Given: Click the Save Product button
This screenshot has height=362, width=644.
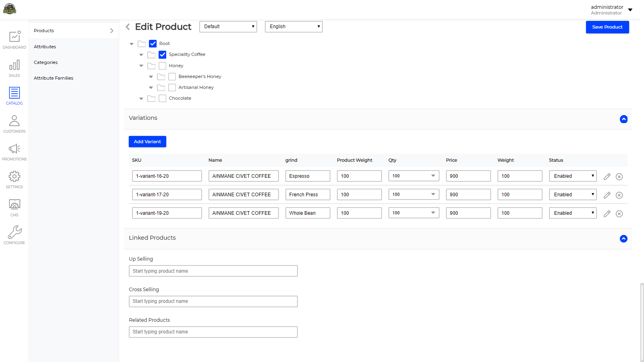Looking at the screenshot, I should (607, 27).
